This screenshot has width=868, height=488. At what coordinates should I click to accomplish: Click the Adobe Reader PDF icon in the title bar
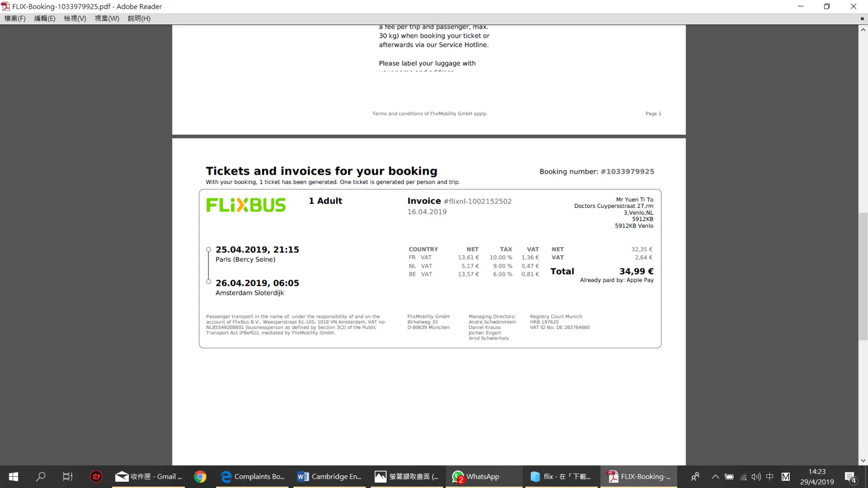[5, 6]
